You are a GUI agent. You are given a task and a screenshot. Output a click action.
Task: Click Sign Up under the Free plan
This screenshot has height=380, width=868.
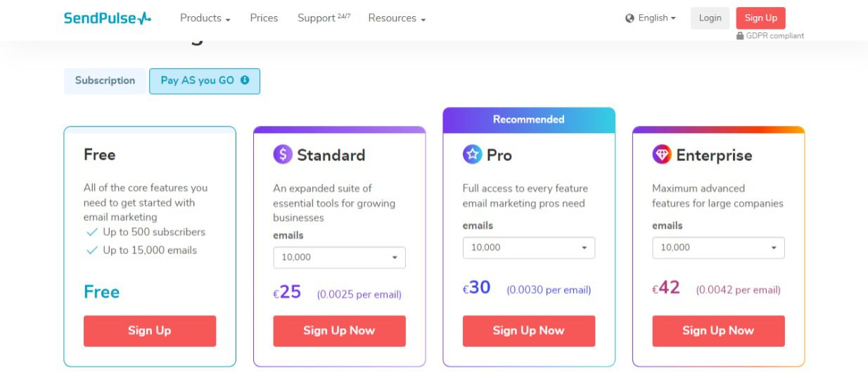point(150,331)
